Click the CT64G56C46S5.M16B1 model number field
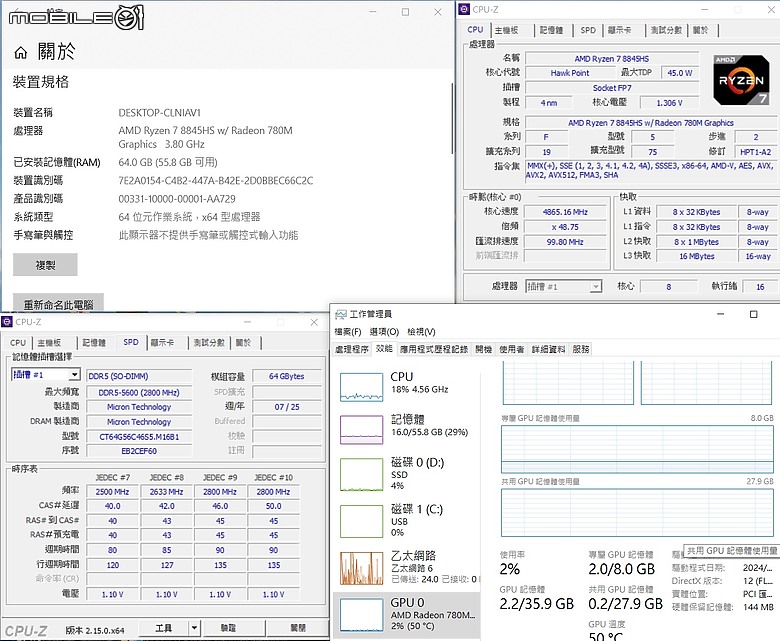Screen dimensions: 780x641 (x=139, y=437)
